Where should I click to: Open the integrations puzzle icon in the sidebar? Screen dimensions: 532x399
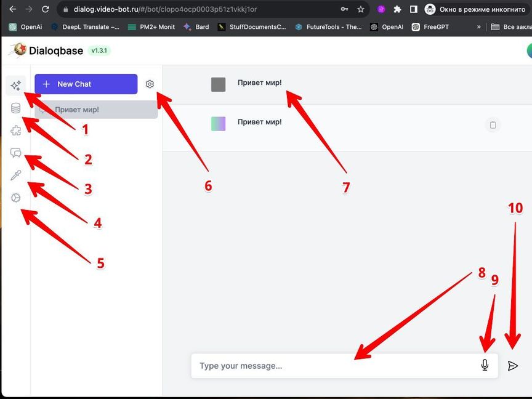click(x=15, y=131)
